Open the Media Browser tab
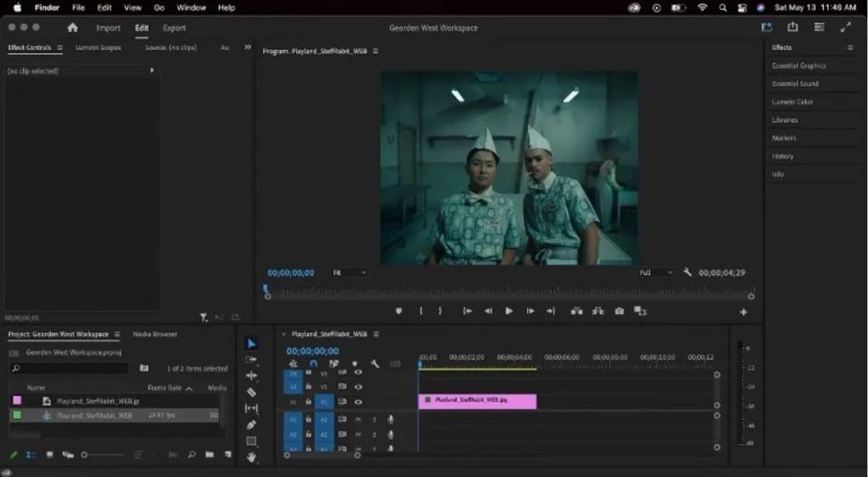868x477 pixels. click(155, 334)
